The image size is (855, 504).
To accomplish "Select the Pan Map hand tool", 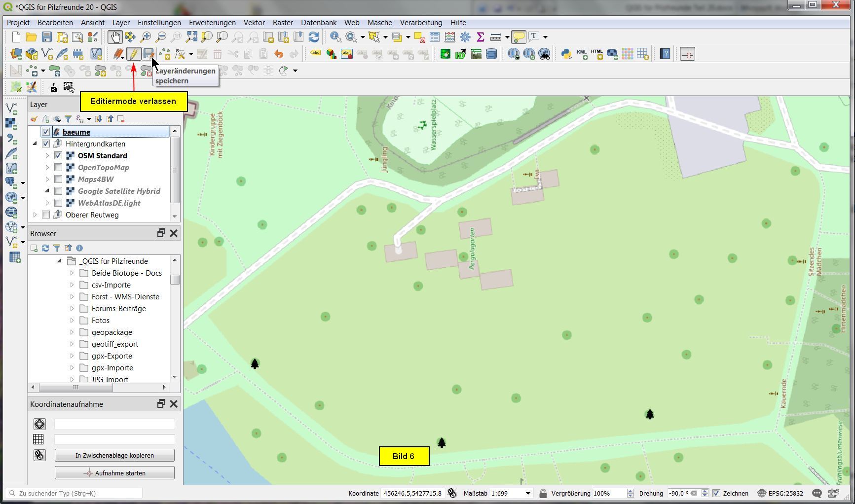I will (115, 37).
